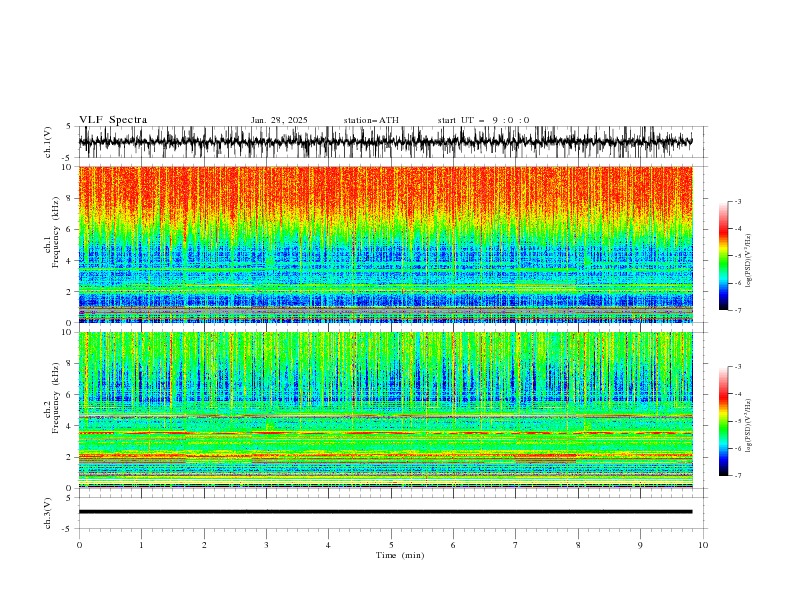
Task: Click the time axis tick label "9"
Action: click(x=640, y=545)
